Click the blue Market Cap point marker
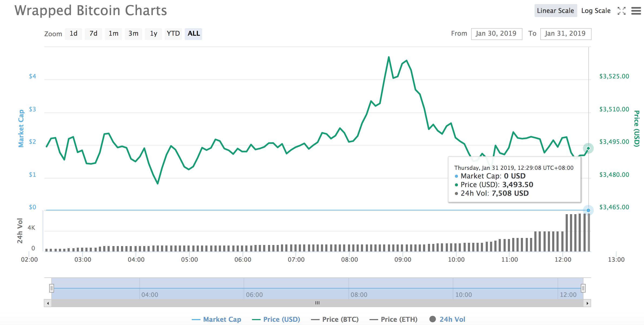 click(x=588, y=210)
